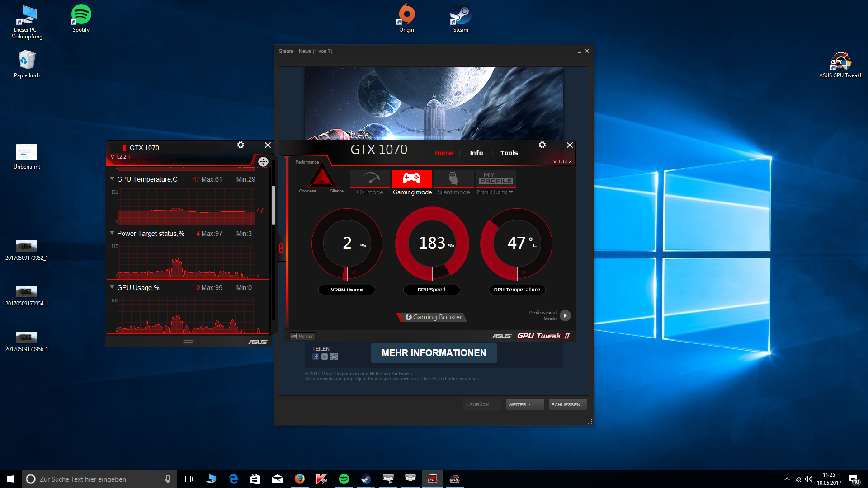Click the link icon on left edge
868x488 pixels.
pos(281,248)
